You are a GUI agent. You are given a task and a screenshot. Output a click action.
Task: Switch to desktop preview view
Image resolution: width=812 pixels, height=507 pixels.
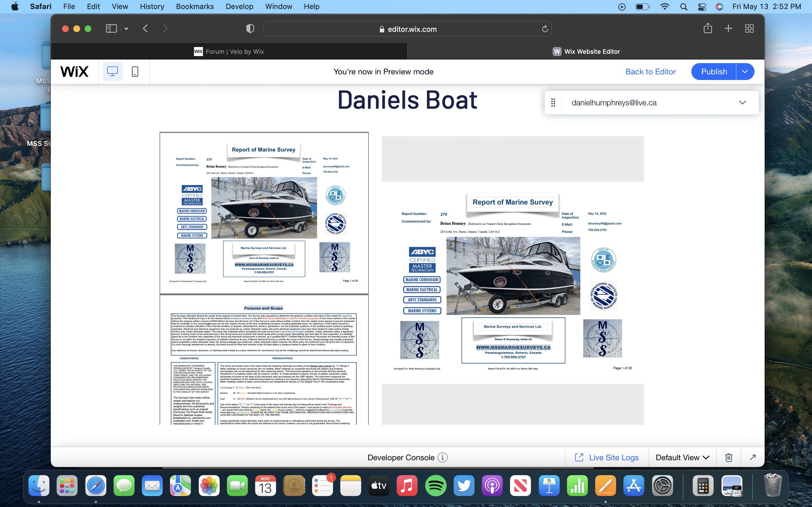112,72
